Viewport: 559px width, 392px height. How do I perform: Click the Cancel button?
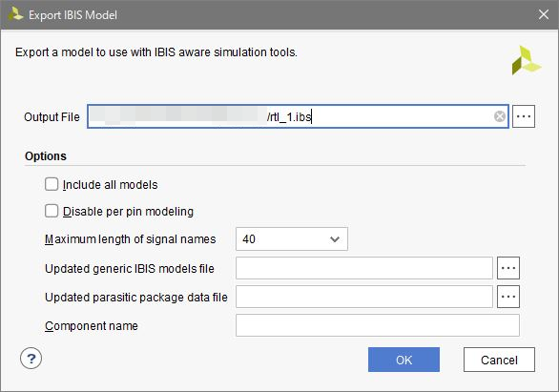click(x=499, y=360)
